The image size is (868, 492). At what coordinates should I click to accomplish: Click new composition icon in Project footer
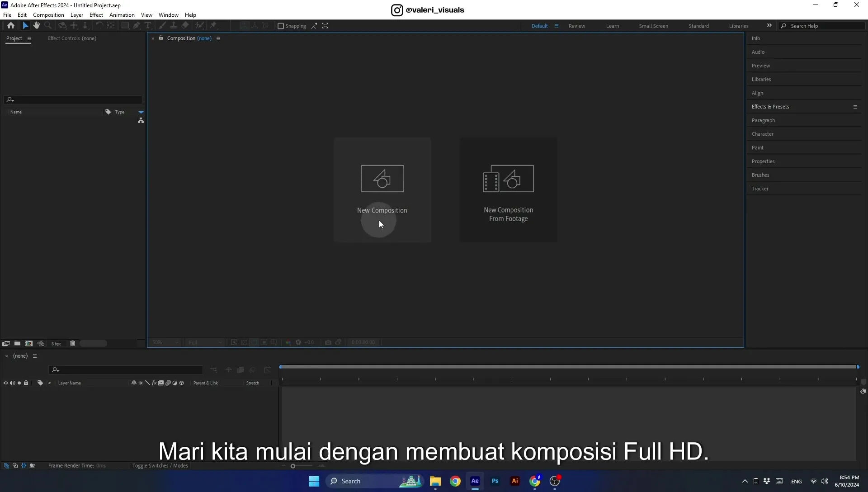[x=28, y=344]
